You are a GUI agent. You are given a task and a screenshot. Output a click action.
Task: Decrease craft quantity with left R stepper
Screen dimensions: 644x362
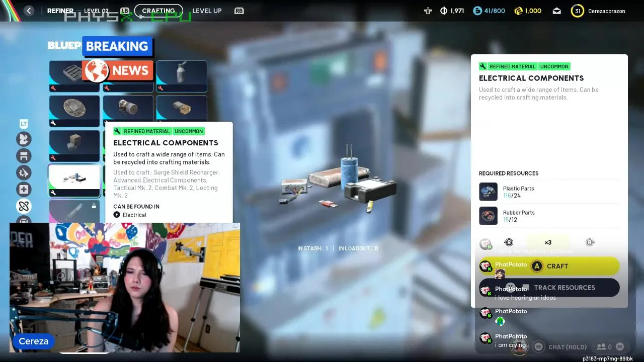509,242
